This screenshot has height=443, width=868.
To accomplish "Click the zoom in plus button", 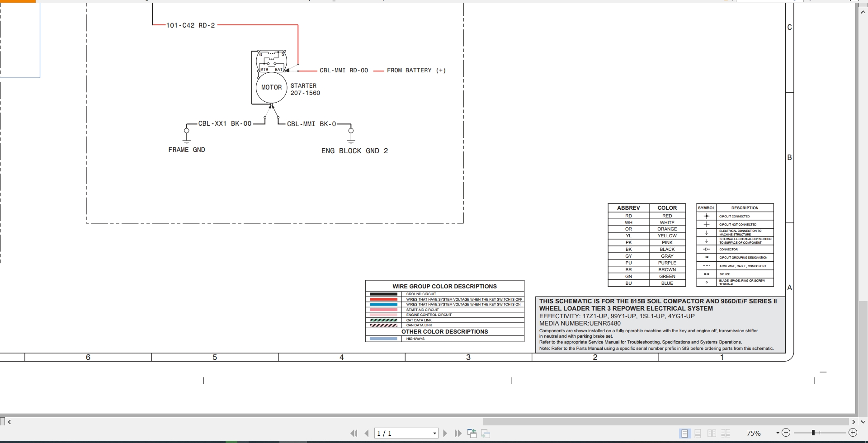I will coord(853,433).
